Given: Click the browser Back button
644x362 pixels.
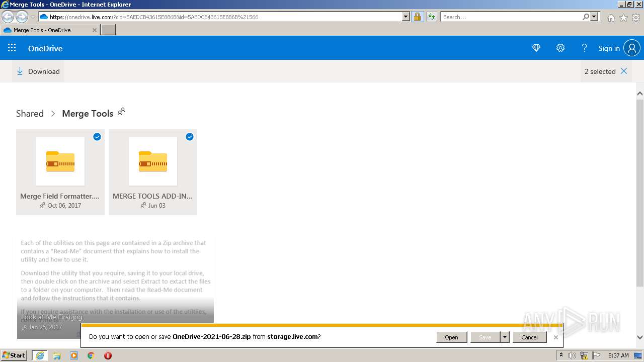Looking at the screenshot, I should coord(8,17).
